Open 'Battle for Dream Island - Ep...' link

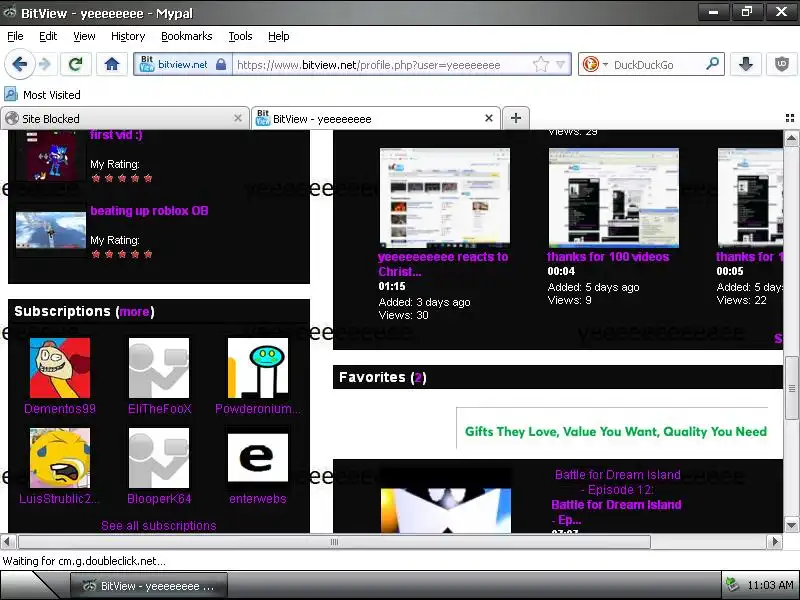click(x=616, y=512)
